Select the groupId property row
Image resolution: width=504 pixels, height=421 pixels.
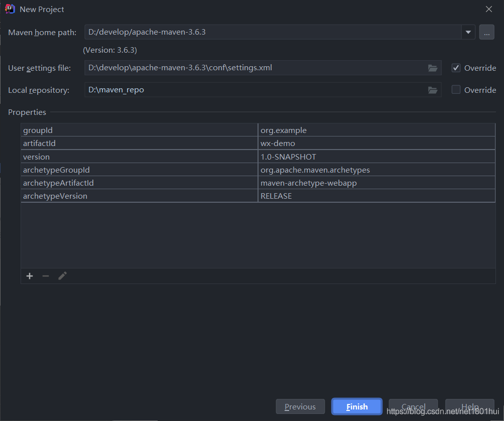coord(258,130)
